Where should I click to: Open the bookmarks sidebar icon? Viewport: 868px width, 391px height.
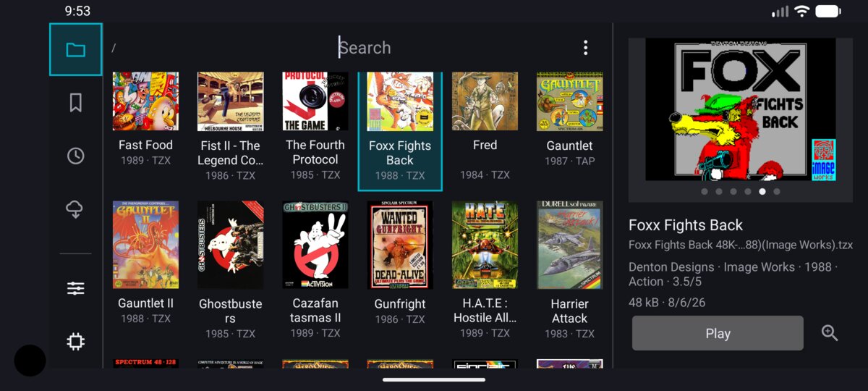click(x=75, y=103)
